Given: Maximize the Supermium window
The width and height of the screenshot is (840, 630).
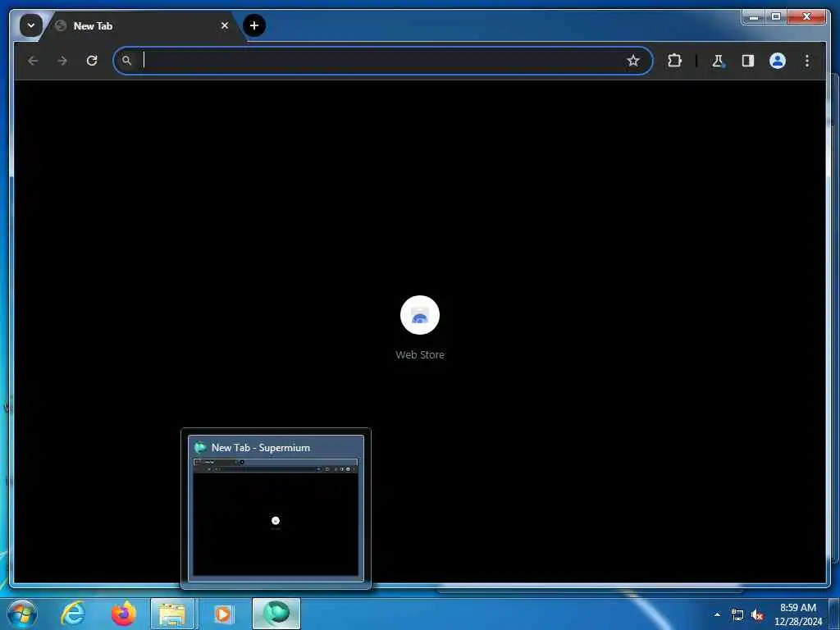Looking at the screenshot, I should tap(775, 17).
